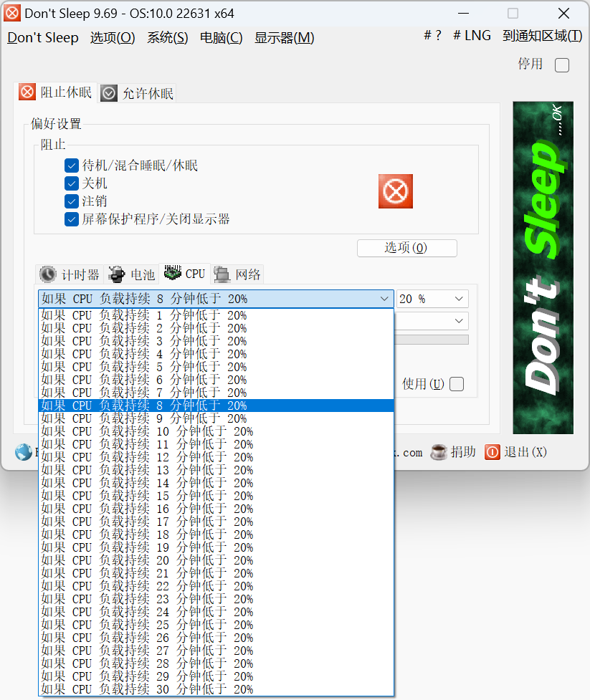The image size is (590, 700).
Task: Click the Don't Sleep green banner image
Action: (x=543, y=268)
